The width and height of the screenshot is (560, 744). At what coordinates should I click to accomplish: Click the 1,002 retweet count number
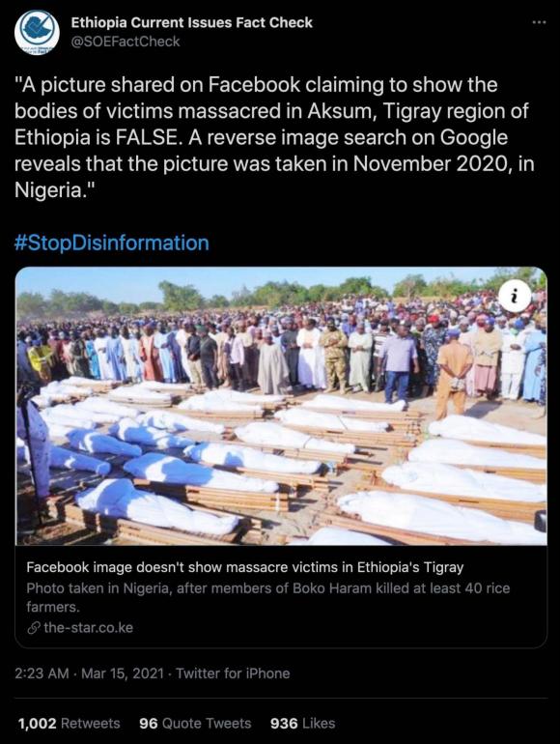click(37, 723)
